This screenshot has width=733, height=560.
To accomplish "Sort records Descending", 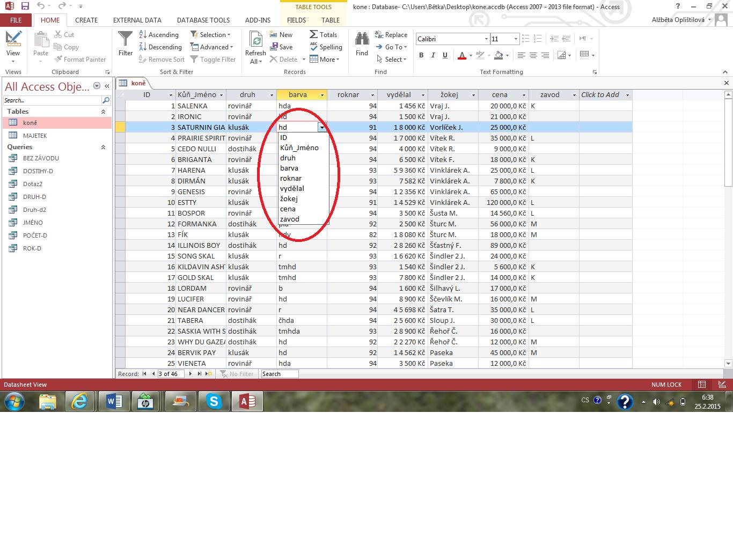I will pyautogui.click(x=160, y=47).
